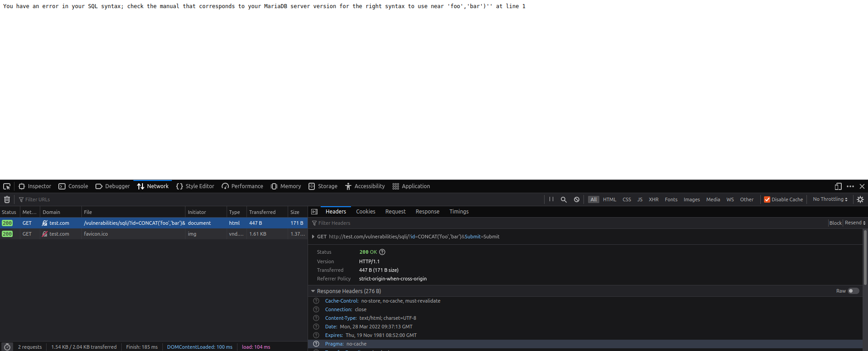Filter requests by Images
Viewport: 868px width, 351px height.
click(x=692, y=199)
